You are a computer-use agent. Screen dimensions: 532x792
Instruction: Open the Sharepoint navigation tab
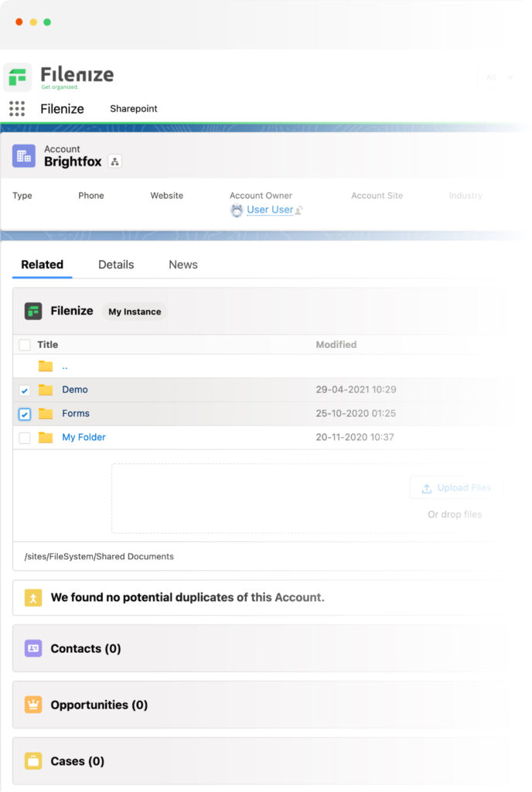coord(134,108)
